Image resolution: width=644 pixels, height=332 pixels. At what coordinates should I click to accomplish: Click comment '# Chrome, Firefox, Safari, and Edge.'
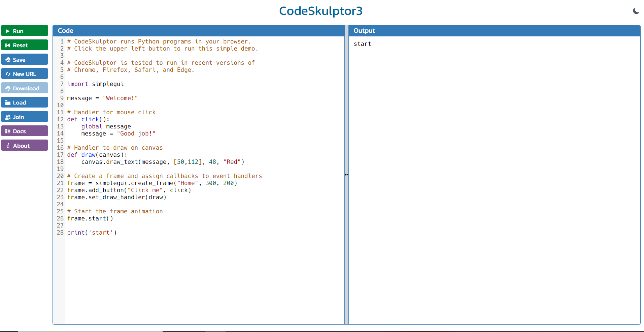pyautogui.click(x=131, y=70)
